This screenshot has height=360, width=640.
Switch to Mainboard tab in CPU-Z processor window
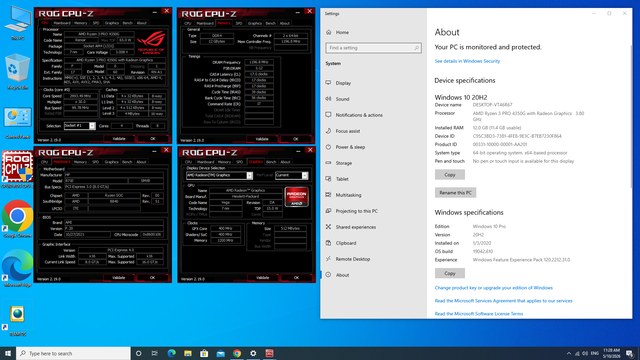pyautogui.click(x=62, y=23)
